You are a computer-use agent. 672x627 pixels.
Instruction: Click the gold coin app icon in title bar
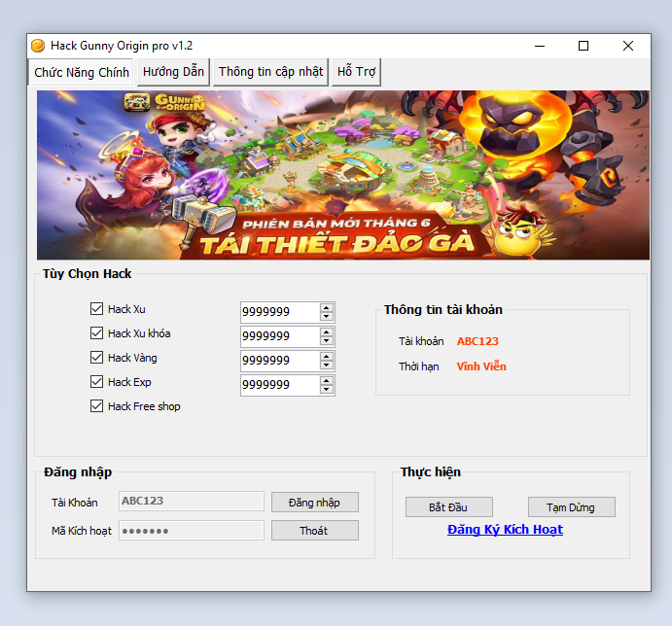pyautogui.click(x=38, y=46)
